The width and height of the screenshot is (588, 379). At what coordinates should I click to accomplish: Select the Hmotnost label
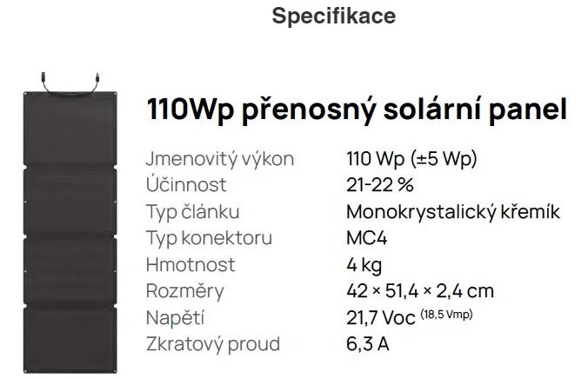coord(190,265)
